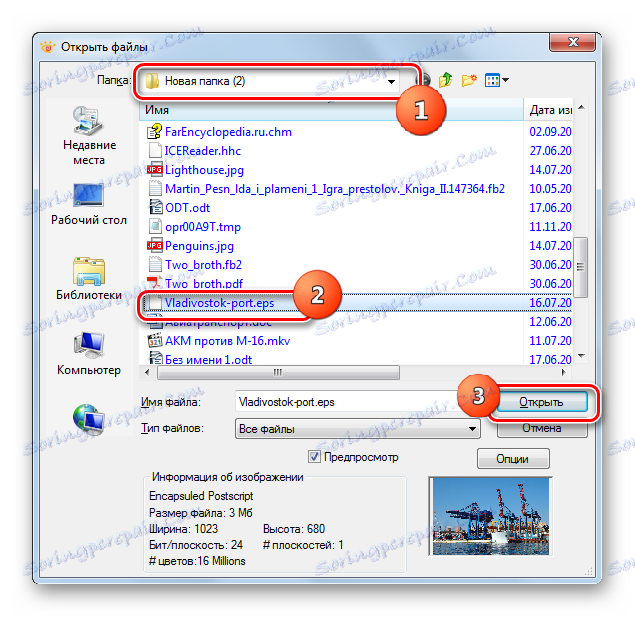Select file Two_broth.fb2
This screenshot has width=635, height=617.
click(x=203, y=265)
